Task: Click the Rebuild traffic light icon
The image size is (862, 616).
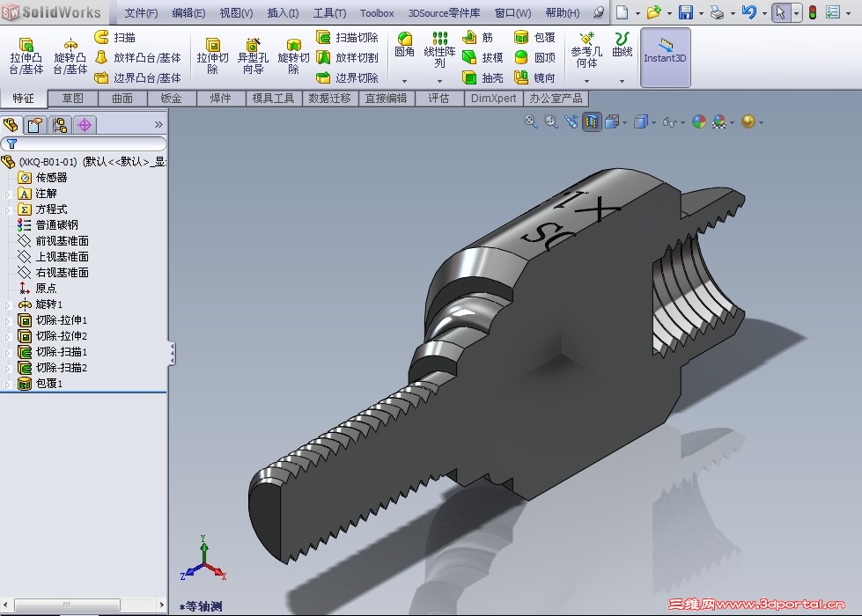Action: [x=813, y=12]
